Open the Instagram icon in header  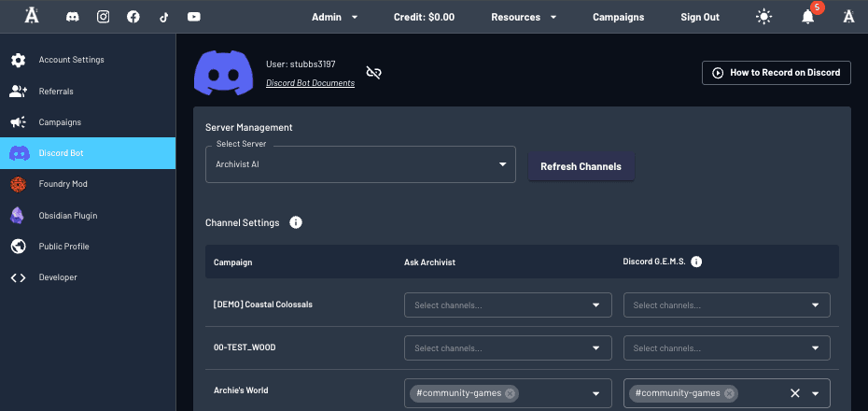(103, 17)
